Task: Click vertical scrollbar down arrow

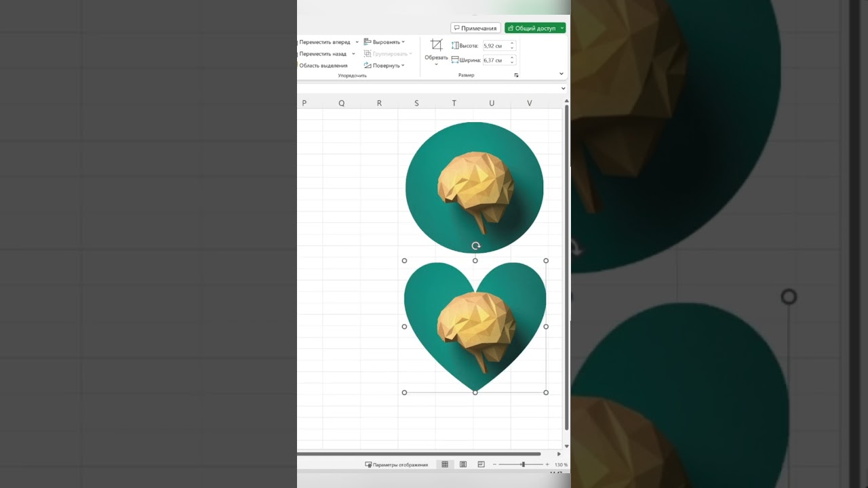Action: 567,445
